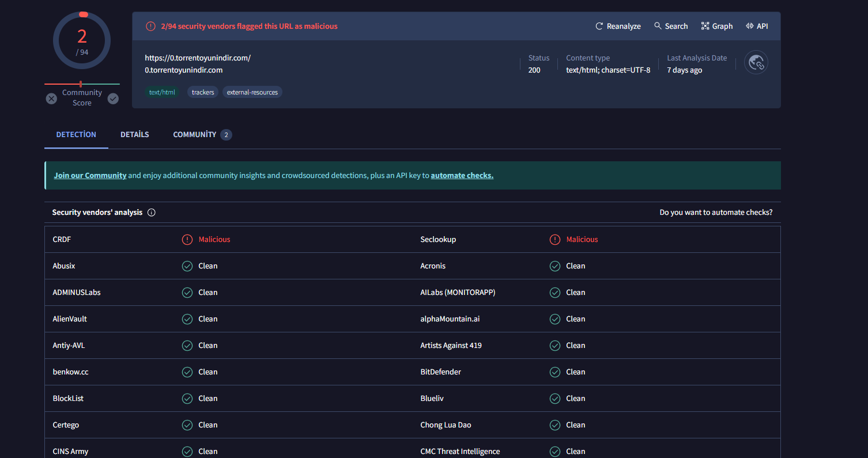
Task: Click info icon next to Security vendors' analysis
Action: coord(152,213)
